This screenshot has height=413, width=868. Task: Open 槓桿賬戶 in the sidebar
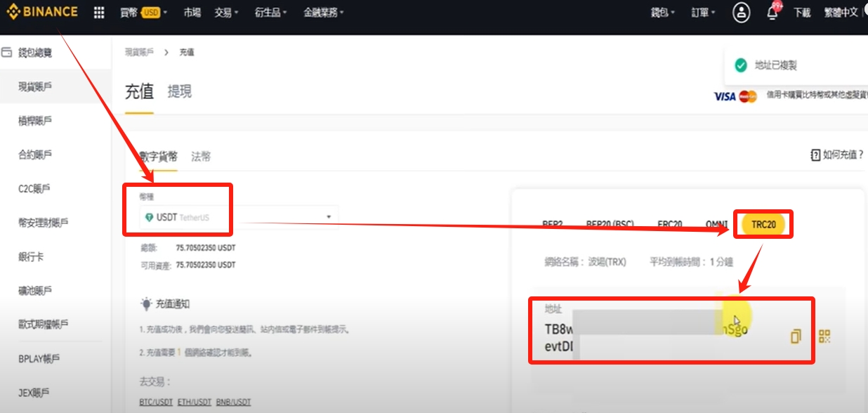[x=35, y=121]
